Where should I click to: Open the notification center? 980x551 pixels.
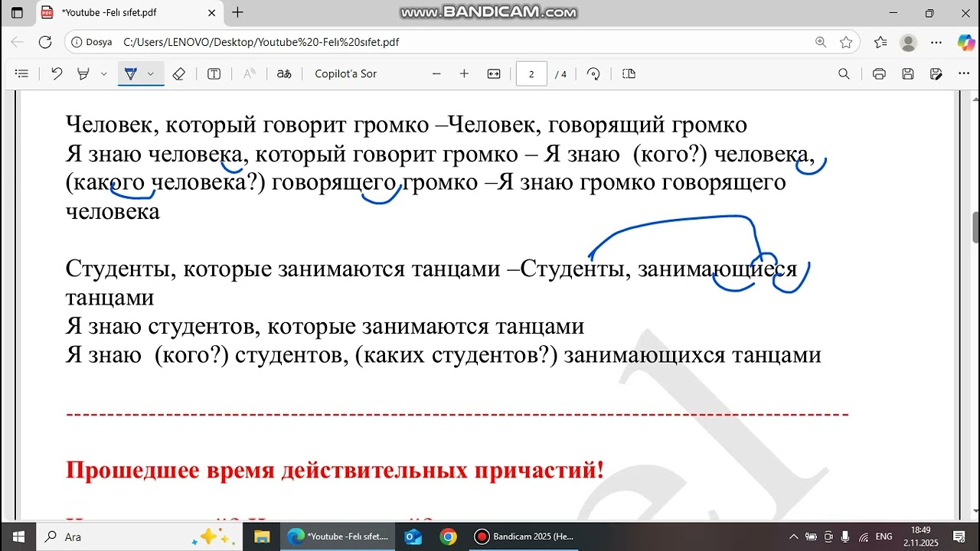(959, 536)
